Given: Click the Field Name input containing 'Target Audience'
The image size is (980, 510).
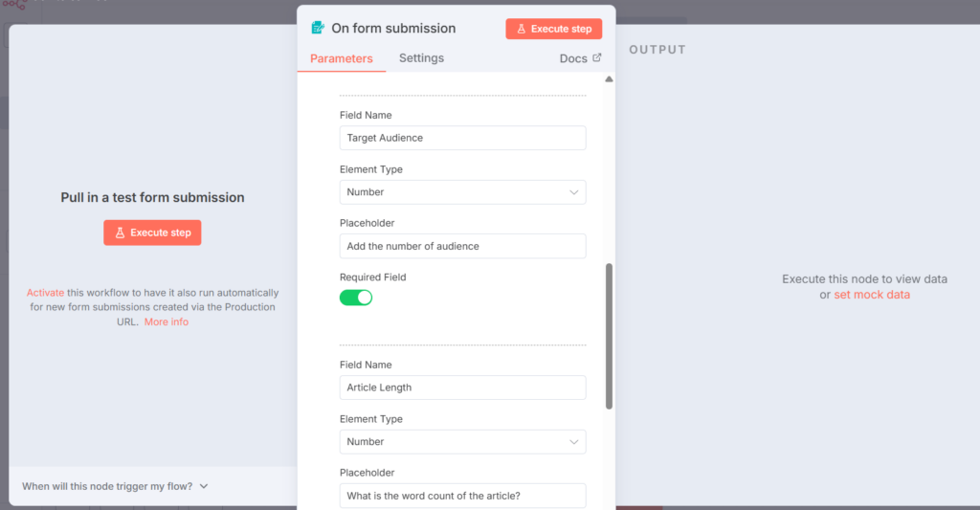Looking at the screenshot, I should tap(462, 138).
